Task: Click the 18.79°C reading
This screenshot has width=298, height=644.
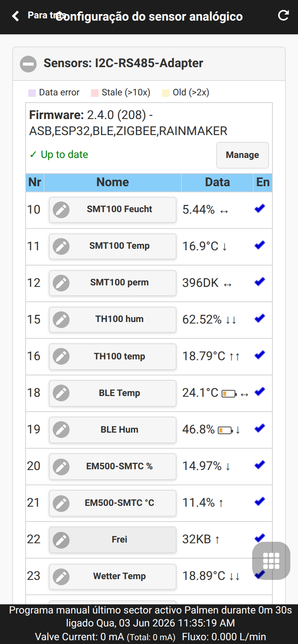Action: pos(204,356)
